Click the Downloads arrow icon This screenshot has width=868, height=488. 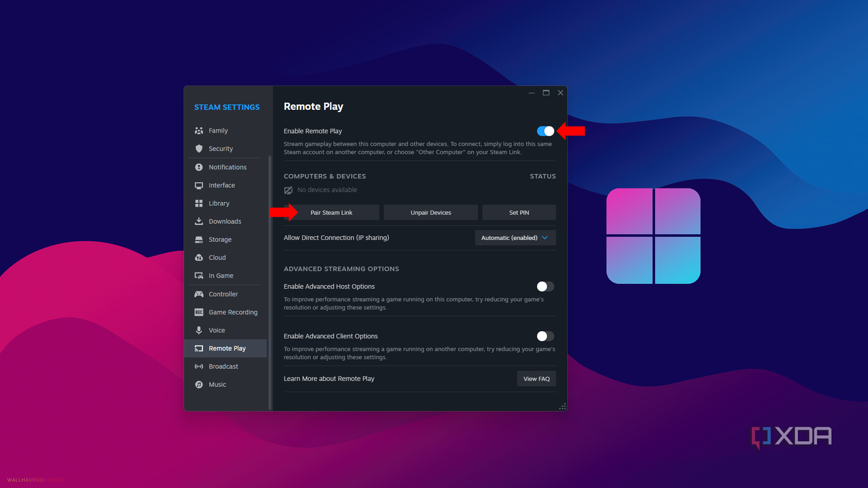pyautogui.click(x=198, y=221)
